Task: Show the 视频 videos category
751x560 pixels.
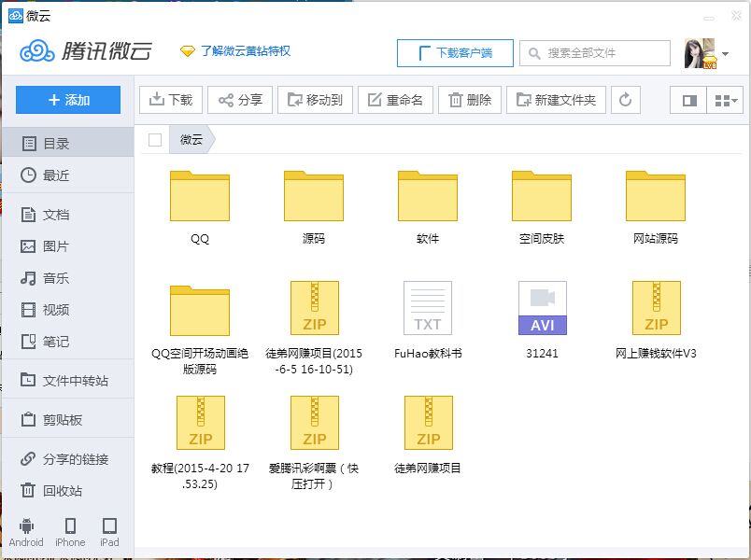Action: 67,310
